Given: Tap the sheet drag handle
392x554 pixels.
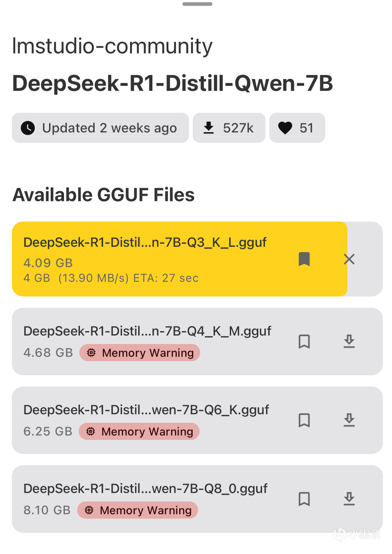Looking at the screenshot, I should coord(197,4).
